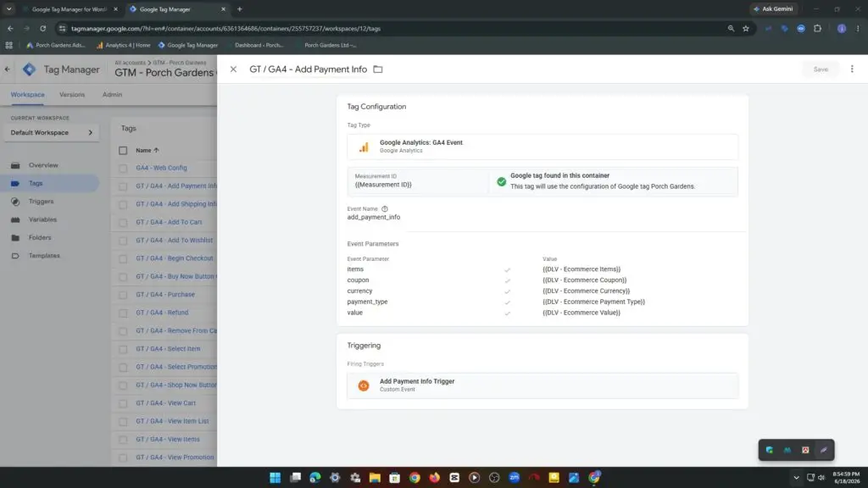
Task: Open Variables in the sidebar
Action: point(42,219)
